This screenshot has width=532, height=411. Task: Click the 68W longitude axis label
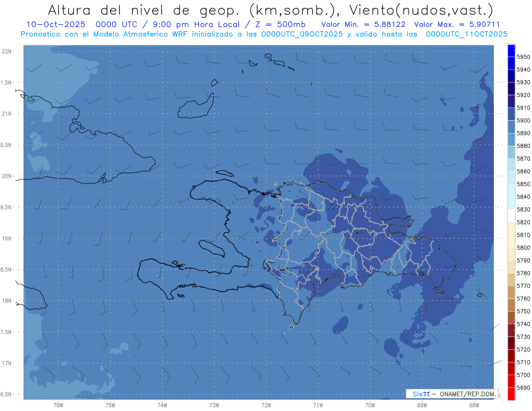473,405
